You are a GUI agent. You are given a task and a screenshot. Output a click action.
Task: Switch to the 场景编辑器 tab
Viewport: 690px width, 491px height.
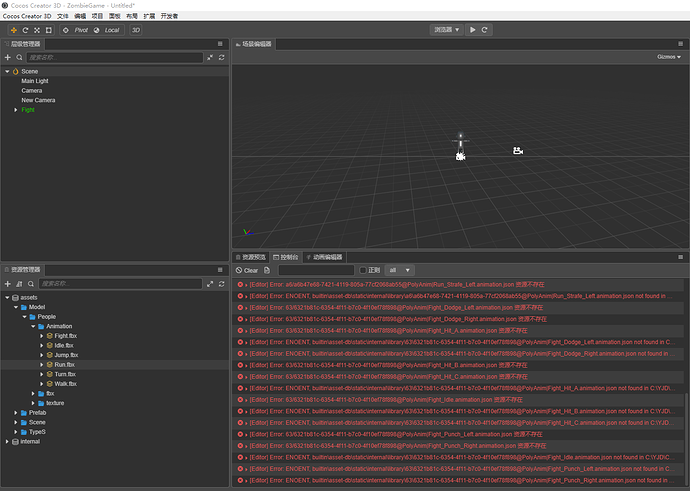pos(254,44)
